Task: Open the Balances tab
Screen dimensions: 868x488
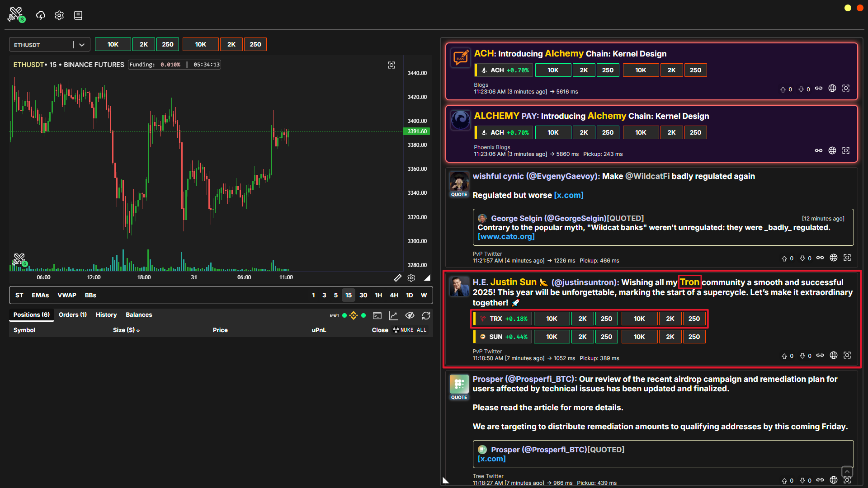Action: pos(139,315)
